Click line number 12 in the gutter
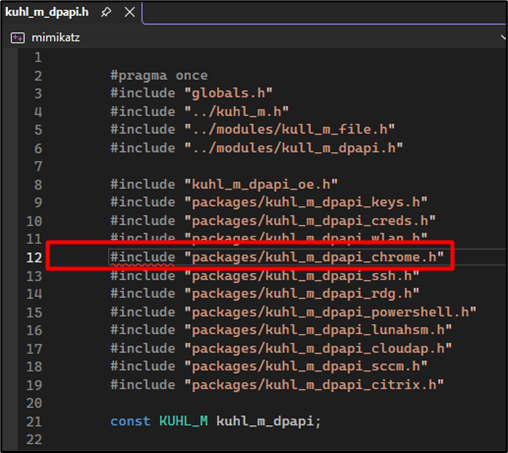 (34, 257)
